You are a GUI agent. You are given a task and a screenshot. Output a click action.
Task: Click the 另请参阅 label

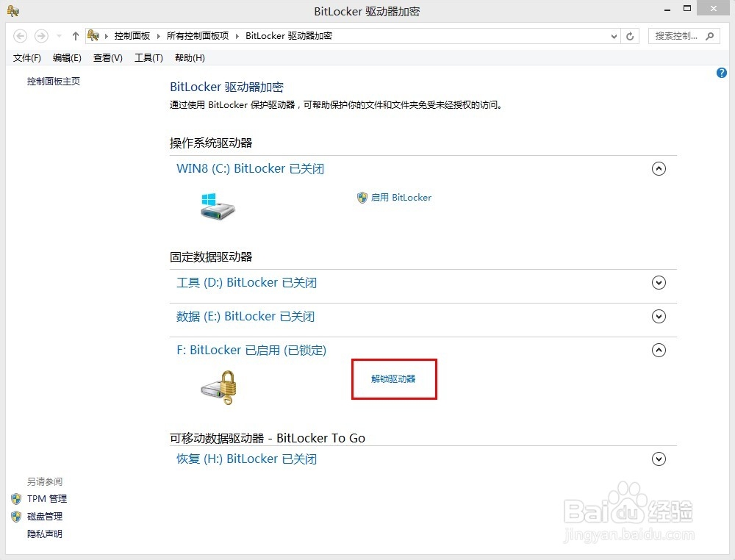click(x=45, y=482)
